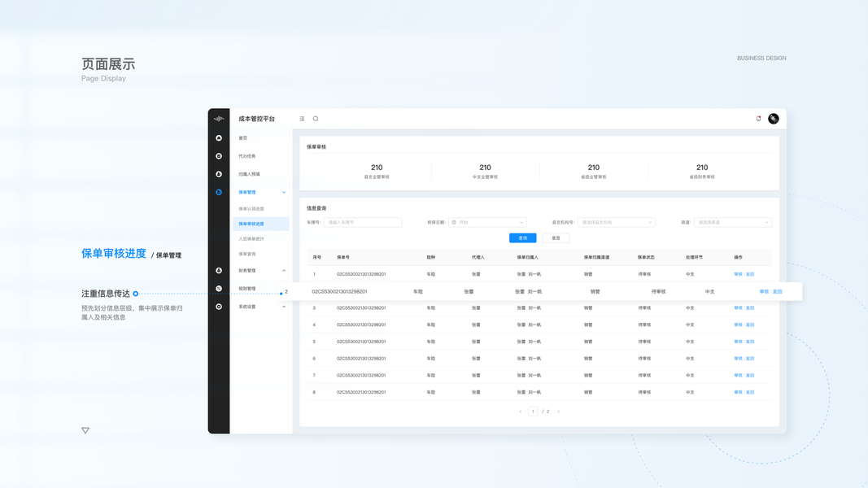Open the user avatar in top bar
Screen dimensions: 868x488
click(x=774, y=119)
